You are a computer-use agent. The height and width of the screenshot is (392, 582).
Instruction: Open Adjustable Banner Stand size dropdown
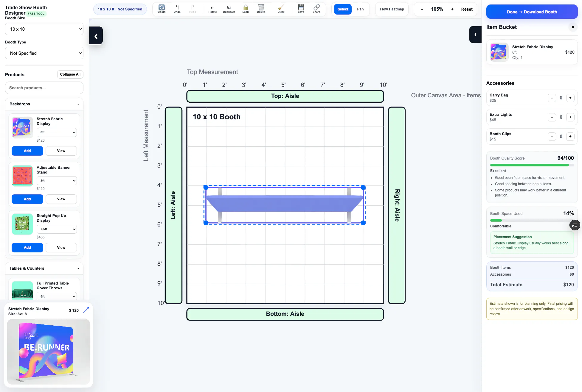coord(57,181)
